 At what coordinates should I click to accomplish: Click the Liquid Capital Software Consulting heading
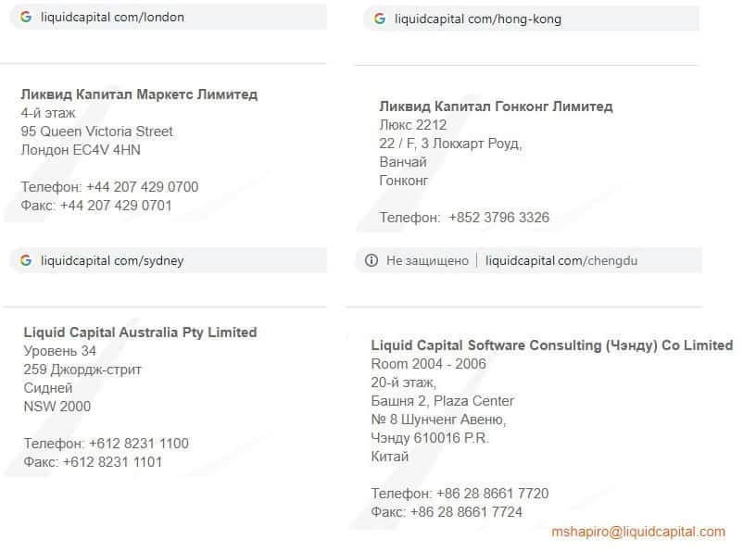[x=551, y=345]
